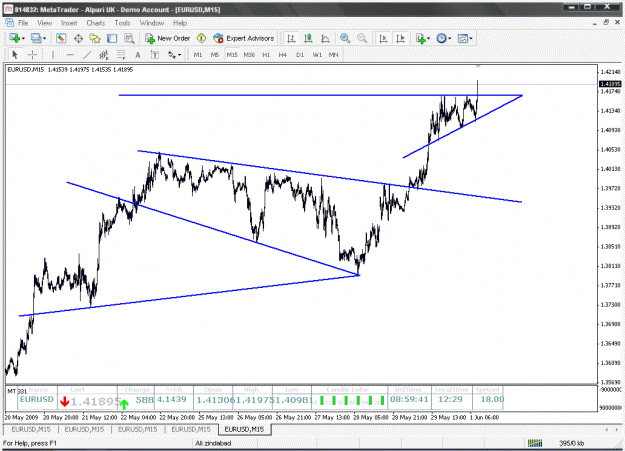This screenshot has width=625, height=451.
Task: Click the 12:29 local time value
Action: point(450,399)
